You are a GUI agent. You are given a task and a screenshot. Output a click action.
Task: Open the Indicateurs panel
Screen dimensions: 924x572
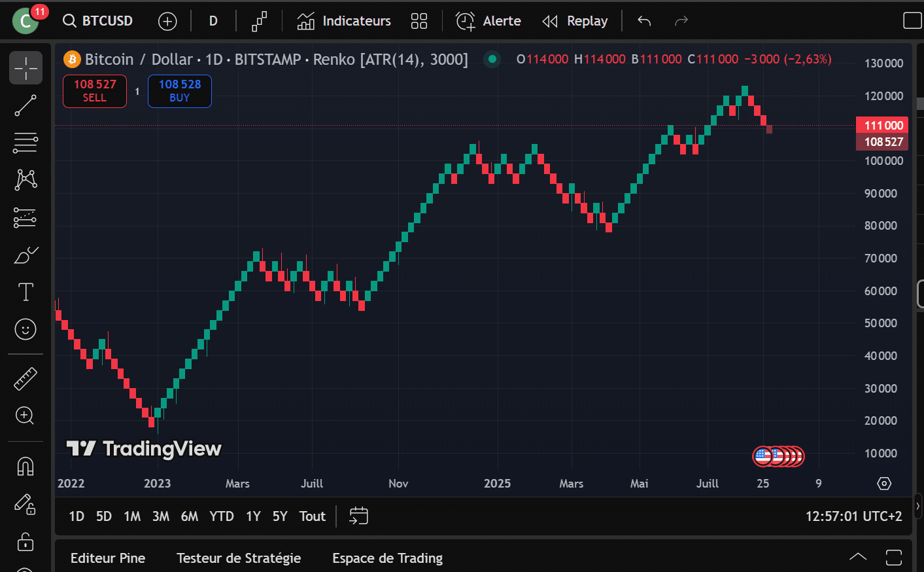[344, 21]
